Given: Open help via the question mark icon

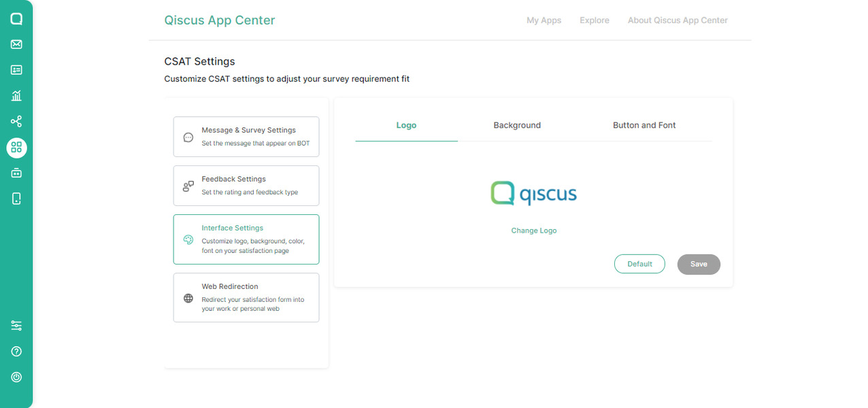Looking at the screenshot, I should (16, 351).
